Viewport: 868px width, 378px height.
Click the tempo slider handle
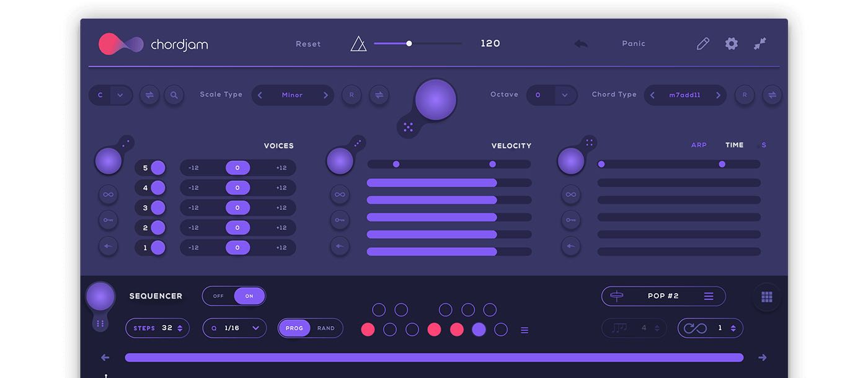pyautogui.click(x=409, y=43)
